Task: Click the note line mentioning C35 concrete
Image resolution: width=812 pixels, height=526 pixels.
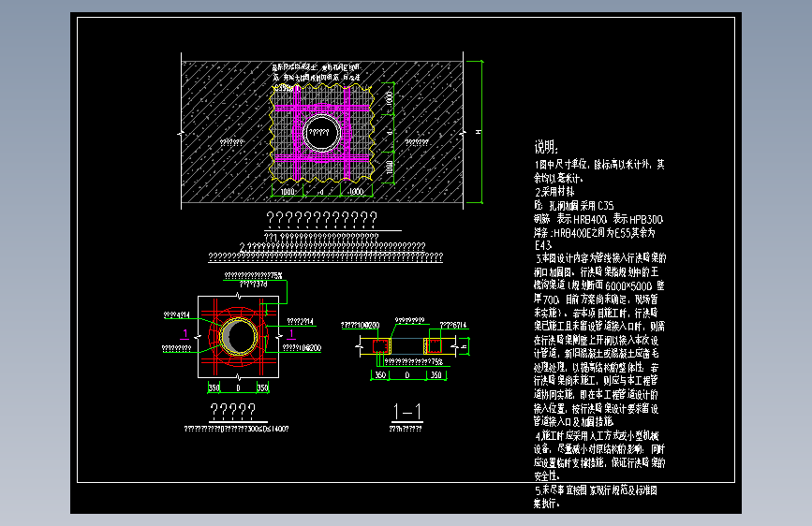Action: click(574, 206)
